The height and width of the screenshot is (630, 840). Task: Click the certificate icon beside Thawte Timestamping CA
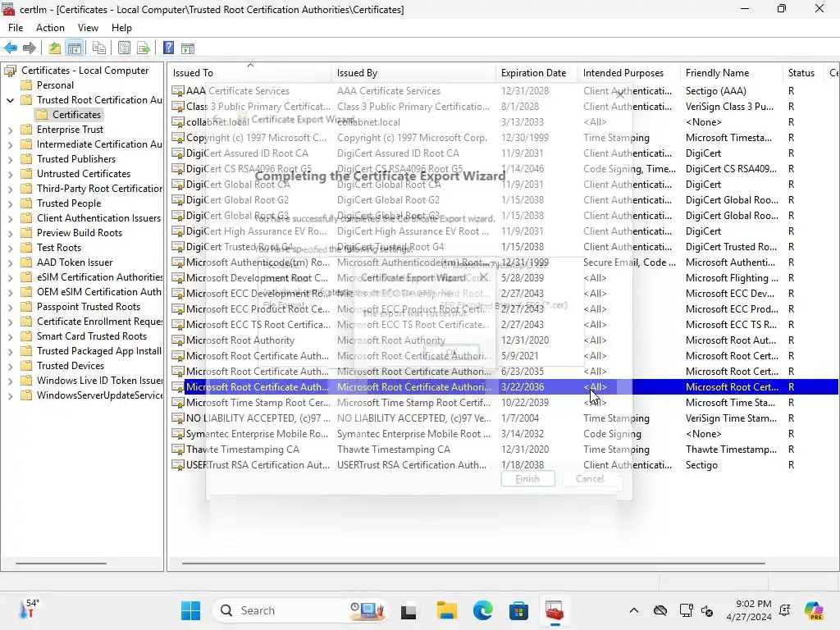pyautogui.click(x=178, y=450)
